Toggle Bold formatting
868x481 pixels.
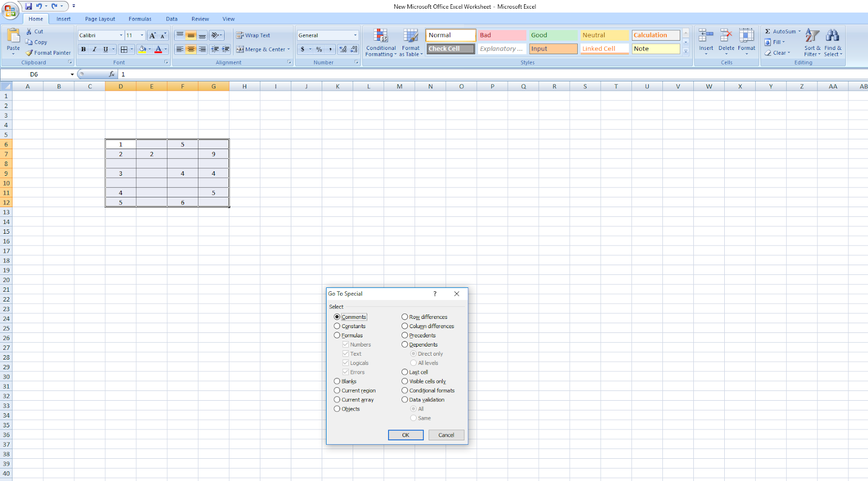84,49
